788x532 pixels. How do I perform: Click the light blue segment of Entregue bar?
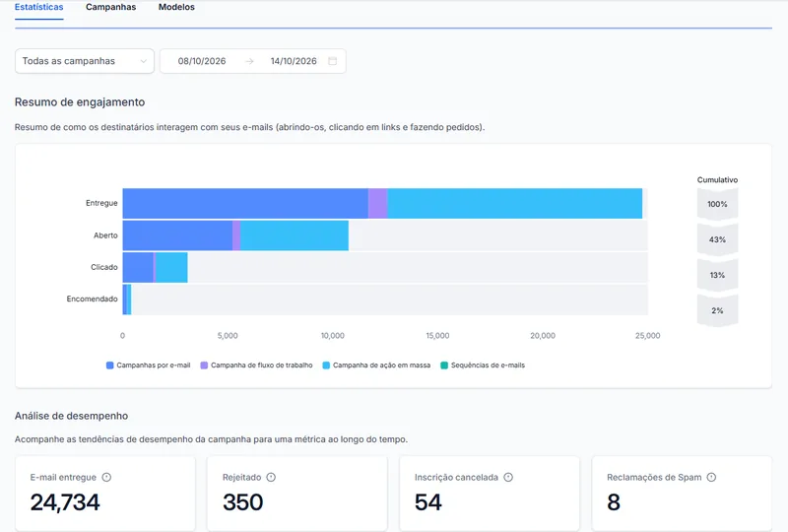coord(514,204)
